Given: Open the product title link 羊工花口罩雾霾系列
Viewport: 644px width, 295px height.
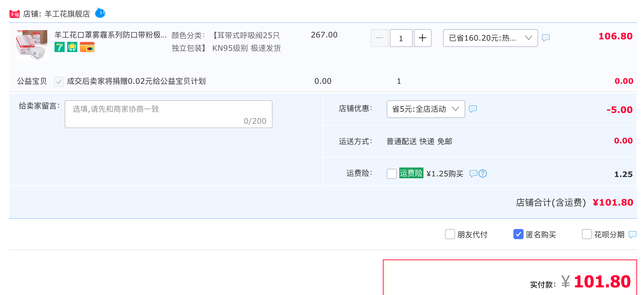Looking at the screenshot, I should coord(111,35).
